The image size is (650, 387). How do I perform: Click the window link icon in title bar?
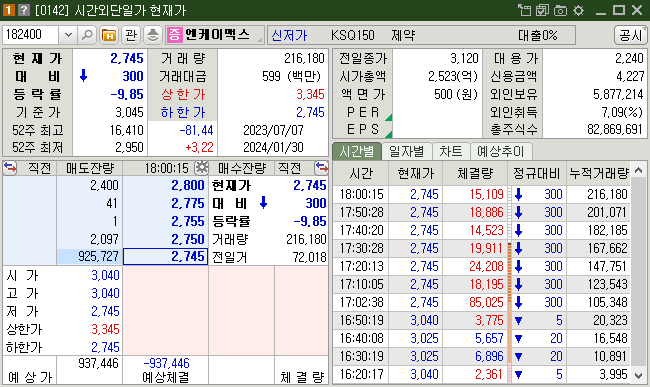click(524, 10)
